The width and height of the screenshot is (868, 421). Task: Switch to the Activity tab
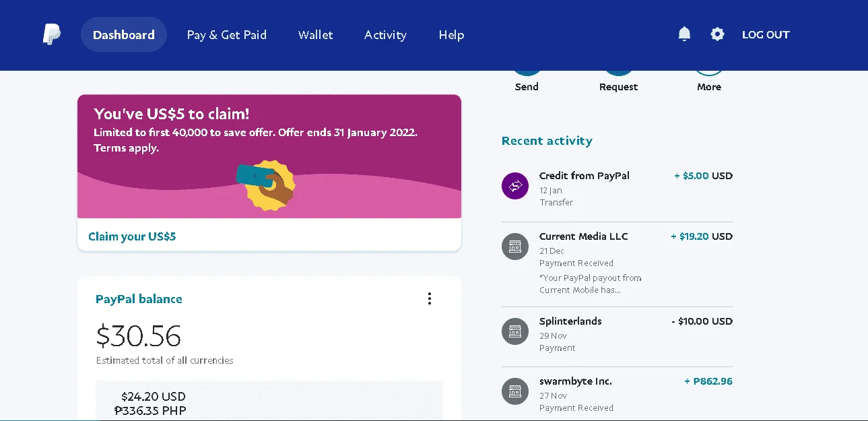coord(385,34)
